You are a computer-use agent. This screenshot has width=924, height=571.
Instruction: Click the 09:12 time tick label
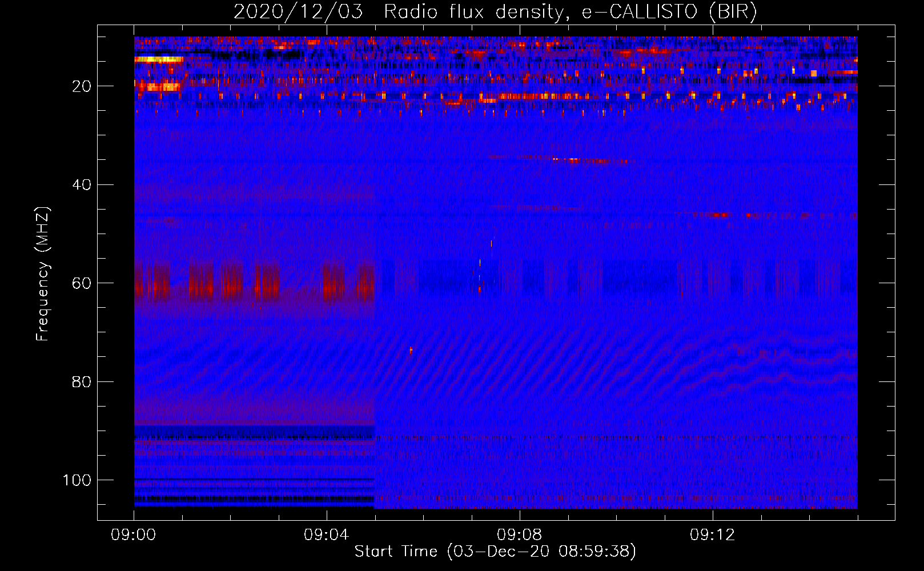(x=713, y=535)
